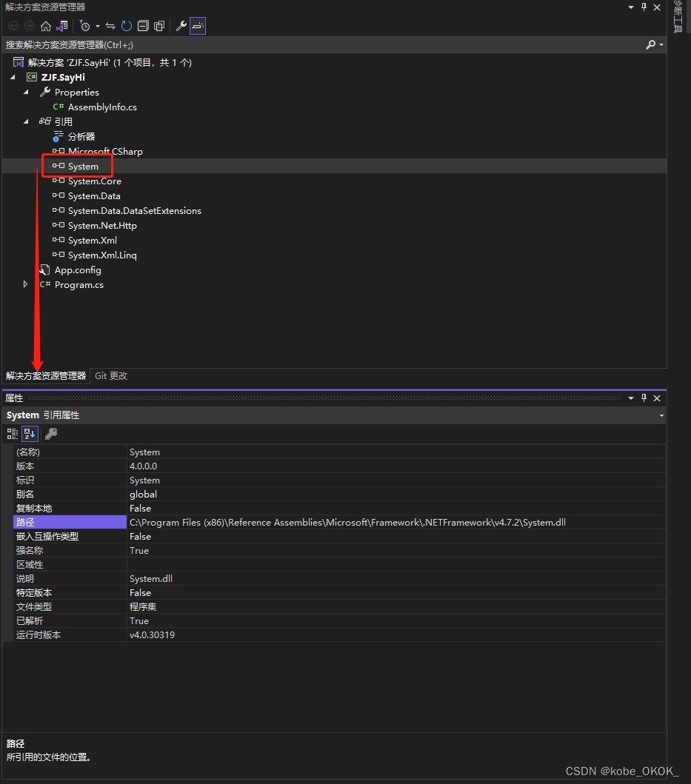Click the Back navigation arrow in Solution Explorer
691x784 pixels.
click(x=13, y=26)
